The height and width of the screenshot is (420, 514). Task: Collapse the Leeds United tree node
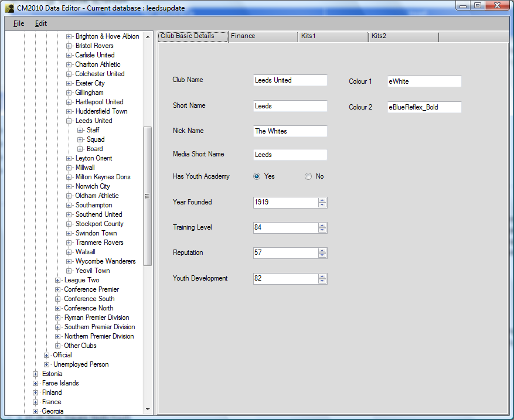point(69,121)
